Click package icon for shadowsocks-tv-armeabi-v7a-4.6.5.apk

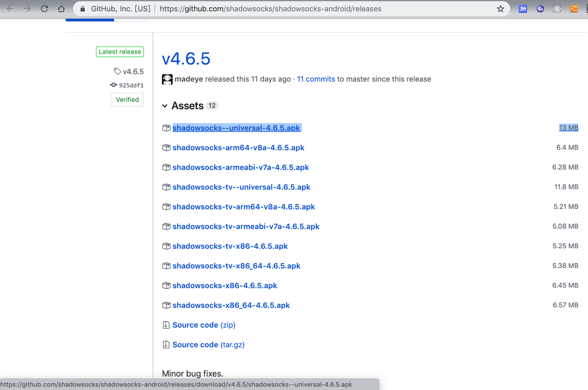tap(166, 226)
